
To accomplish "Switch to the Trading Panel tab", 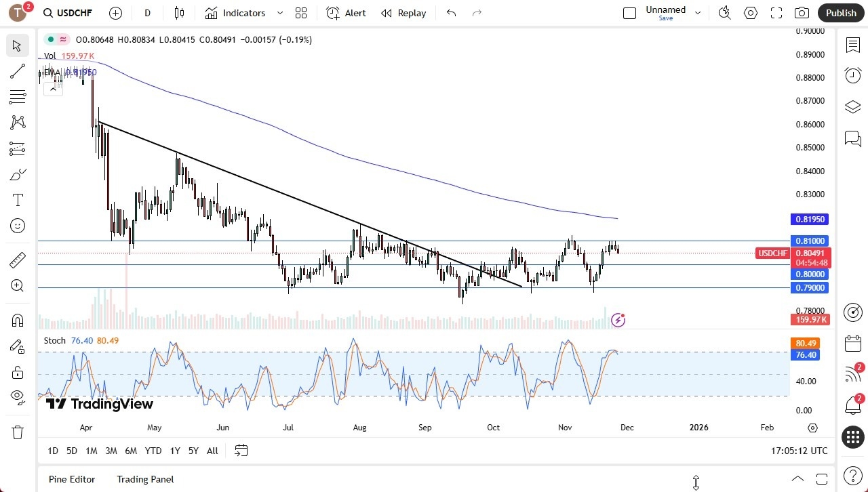I will coord(145,479).
